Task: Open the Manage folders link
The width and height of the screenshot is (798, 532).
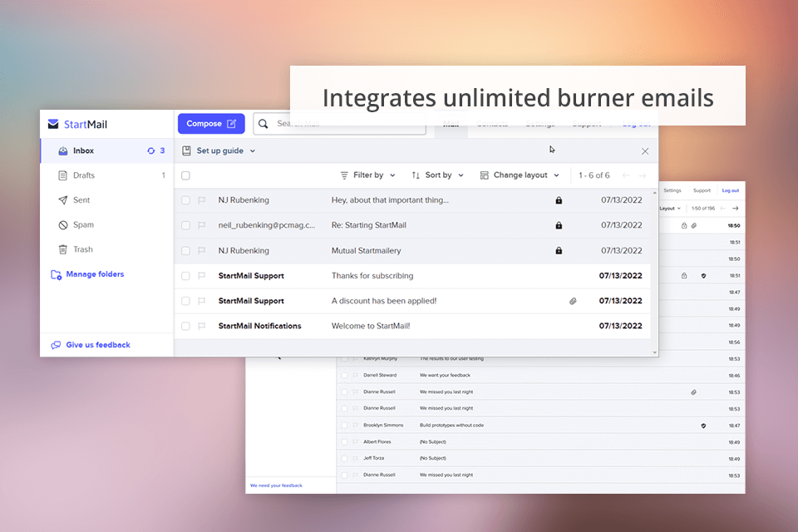Action: [87, 274]
